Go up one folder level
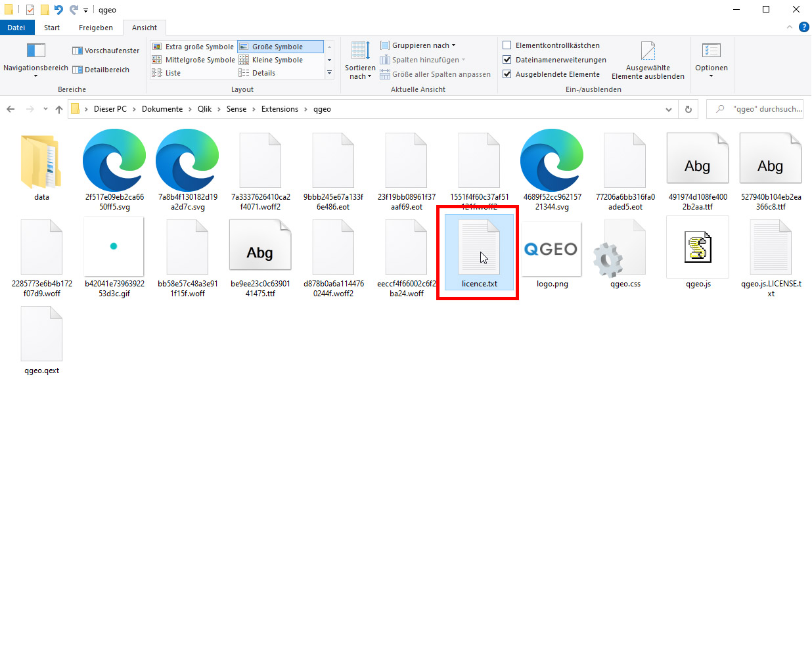Viewport: 812px width, 651px height. 59,109
